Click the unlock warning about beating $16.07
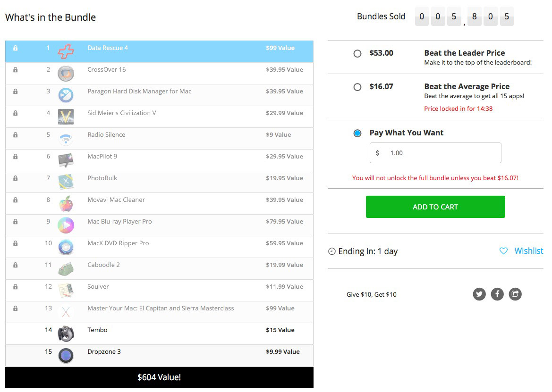The height and width of the screenshot is (392, 552). tap(435, 178)
